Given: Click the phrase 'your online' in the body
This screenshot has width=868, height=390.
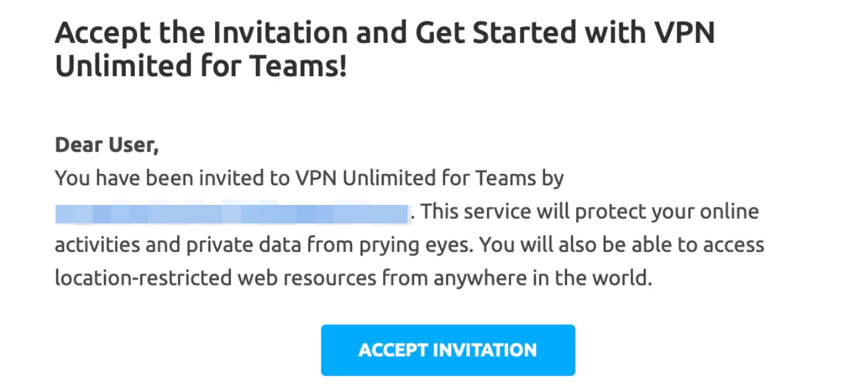Looking at the screenshot, I should click(715, 212).
